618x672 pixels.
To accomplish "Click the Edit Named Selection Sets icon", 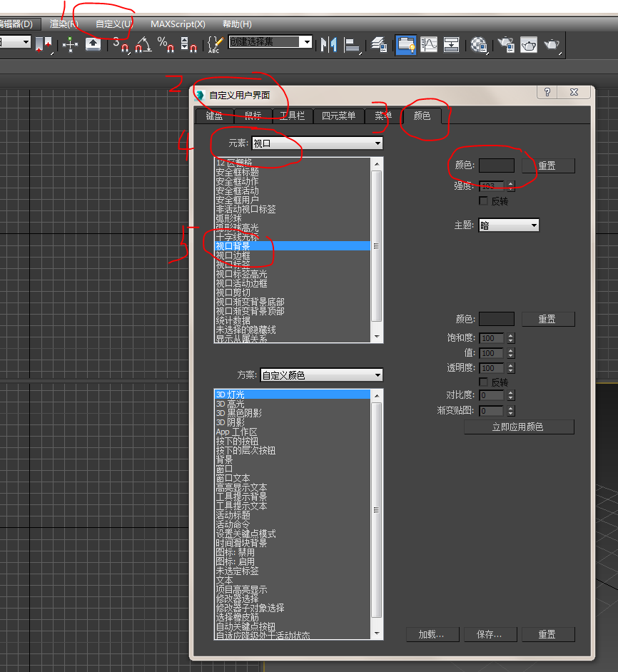I will 214,44.
